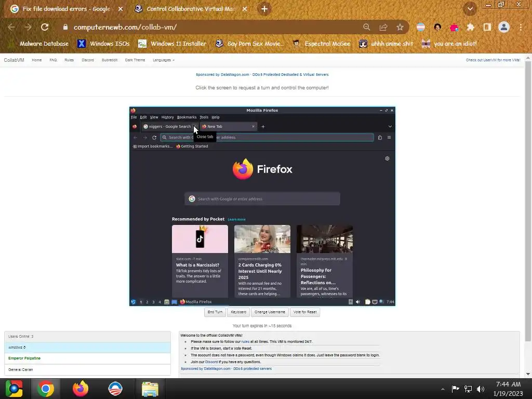Switch to 'Fix file download errors' tab

(x=66, y=9)
